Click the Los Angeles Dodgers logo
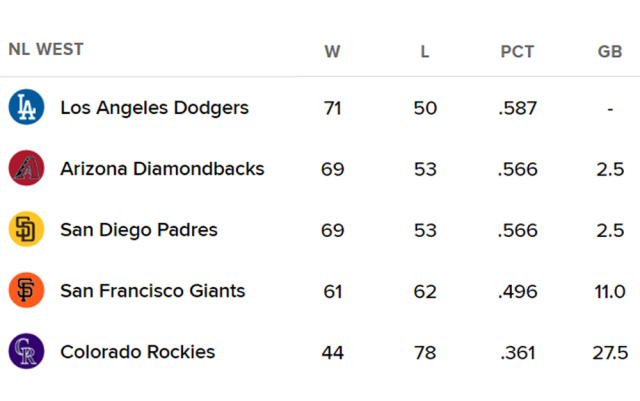Image resolution: width=640 pixels, height=401 pixels. click(26, 108)
